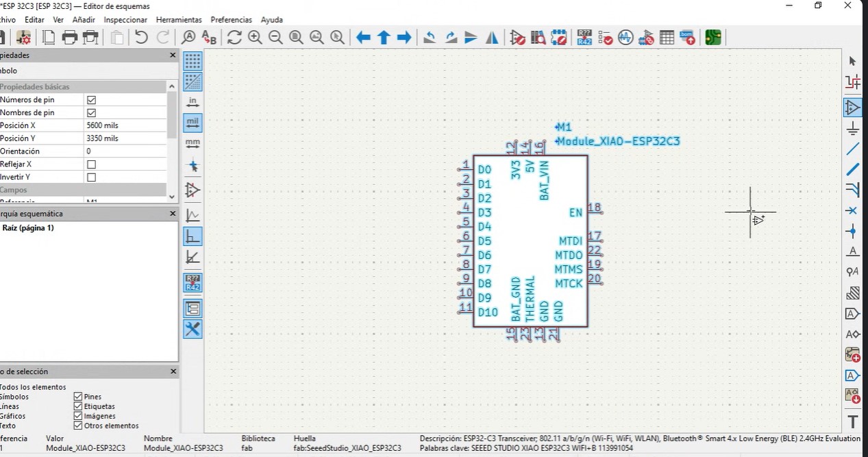Run electrical rules checker icon

pyautogui.click(x=605, y=38)
